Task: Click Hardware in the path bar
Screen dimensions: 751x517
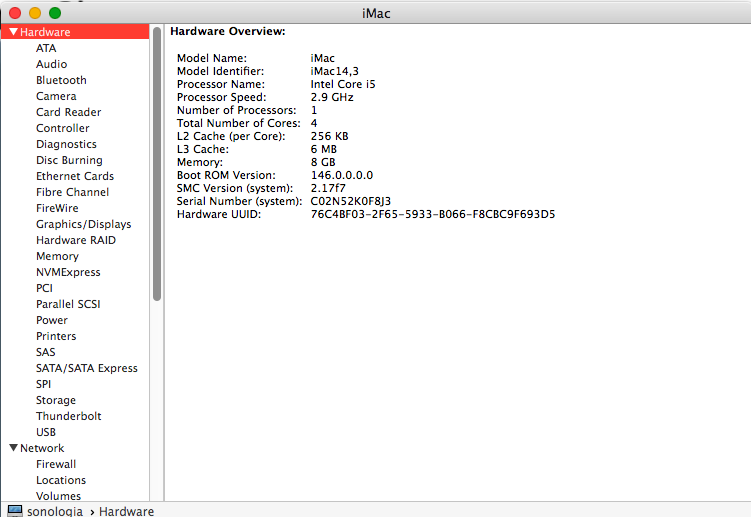Action: tap(126, 511)
